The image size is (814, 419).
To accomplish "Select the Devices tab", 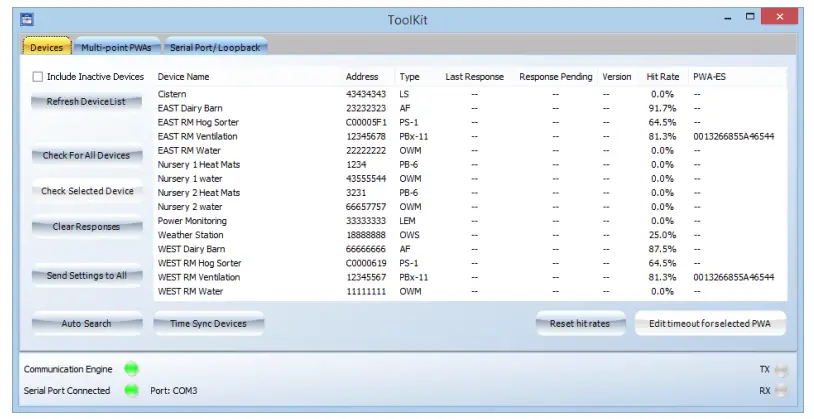I will 46,47.
